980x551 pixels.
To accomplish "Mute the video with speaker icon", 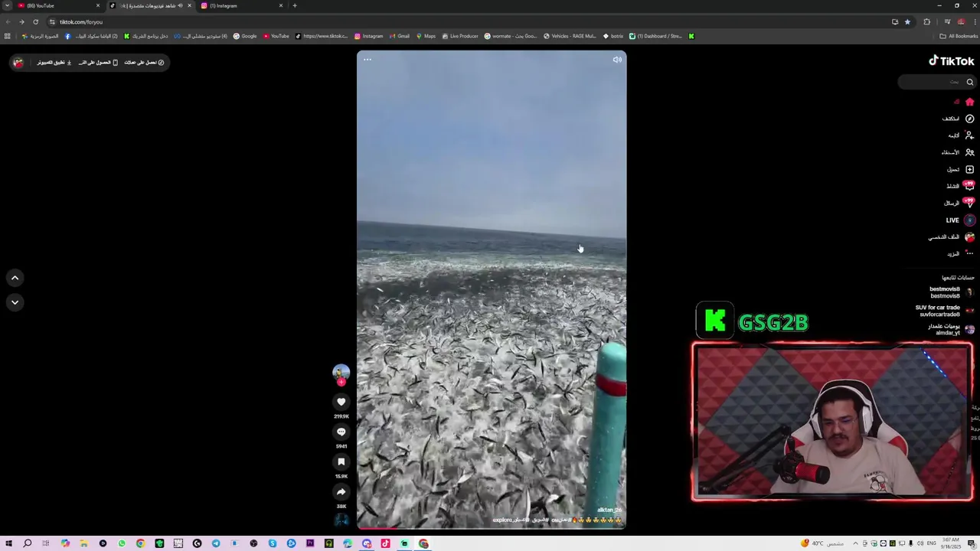I will (x=617, y=60).
